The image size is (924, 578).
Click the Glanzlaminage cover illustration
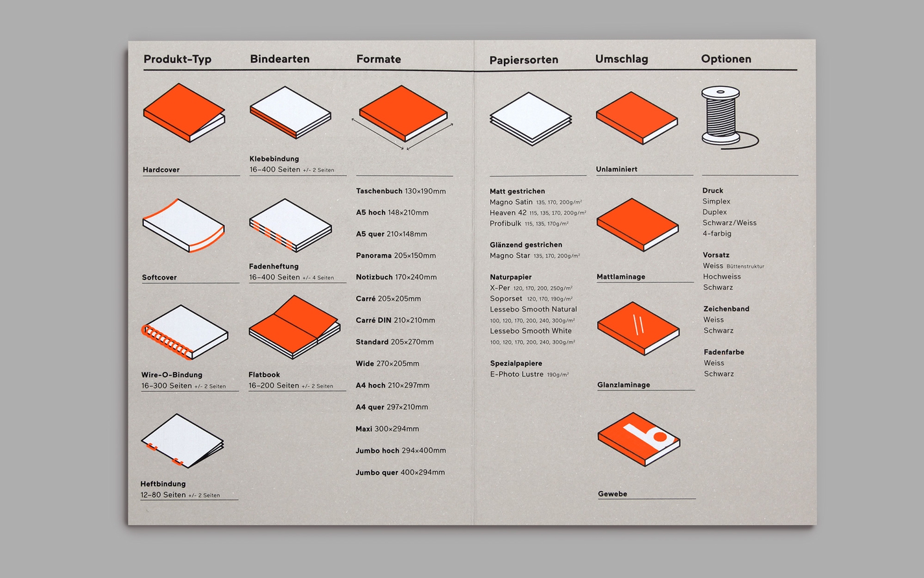638,328
